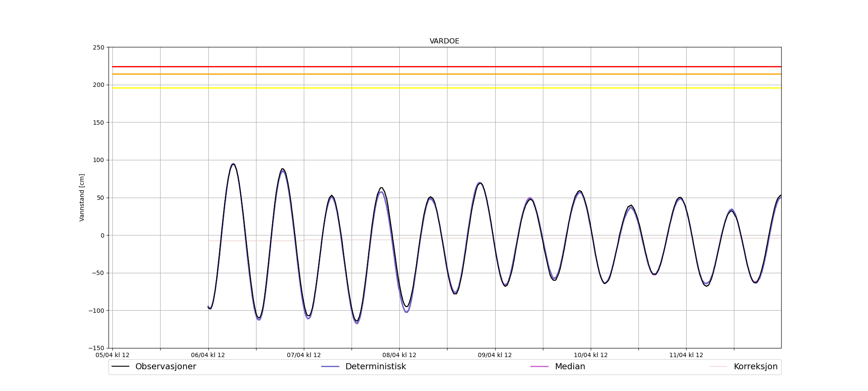Click the 08/04 kl 12 x-axis tick label

(x=399, y=355)
